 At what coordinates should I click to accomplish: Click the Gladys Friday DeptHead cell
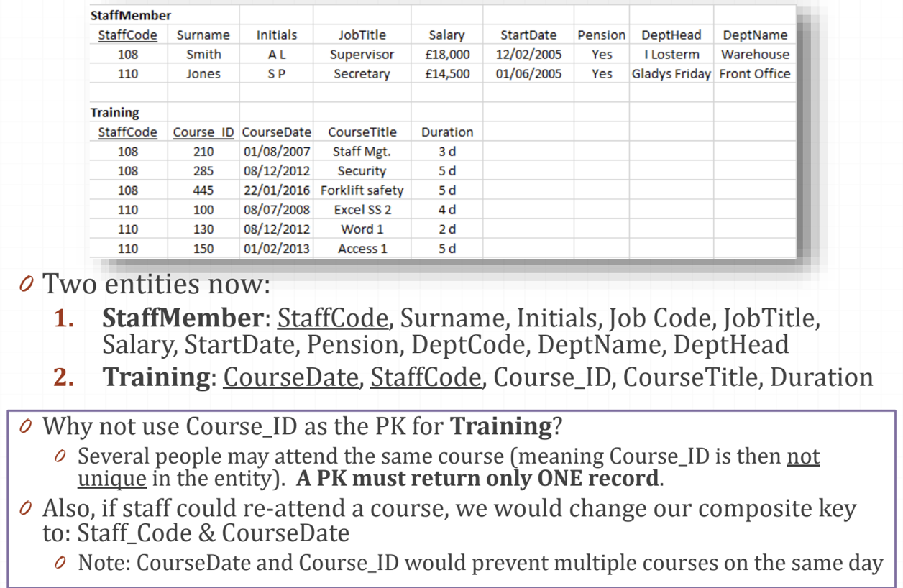point(671,73)
